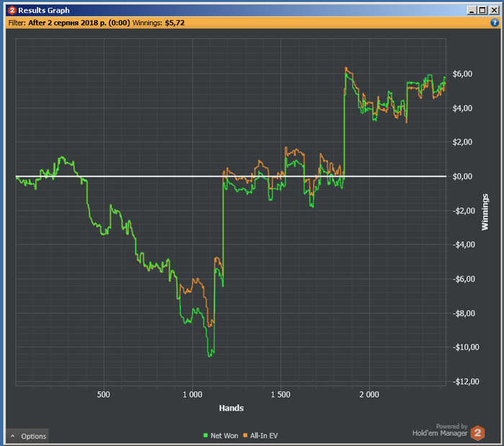504x446 pixels.
Task: Click the -$12,00 axis label
Action: (x=465, y=382)
